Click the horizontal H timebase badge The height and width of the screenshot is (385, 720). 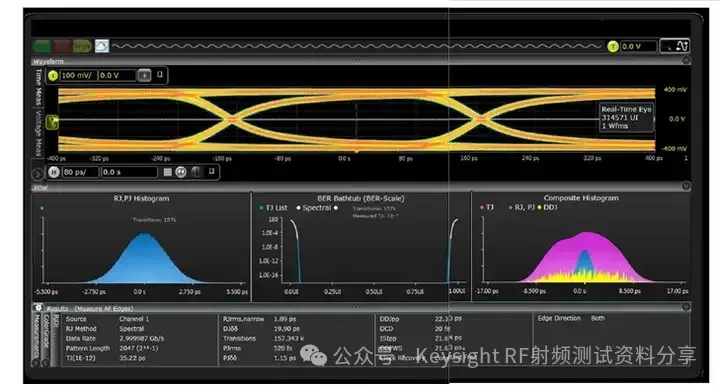pos(54,172)
